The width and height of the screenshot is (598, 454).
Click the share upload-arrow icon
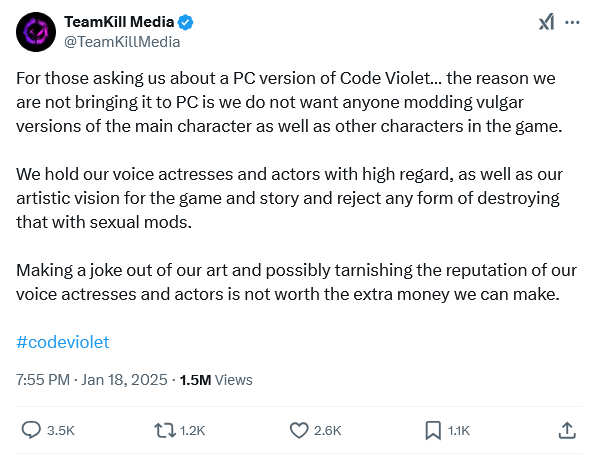click(567, 430)
